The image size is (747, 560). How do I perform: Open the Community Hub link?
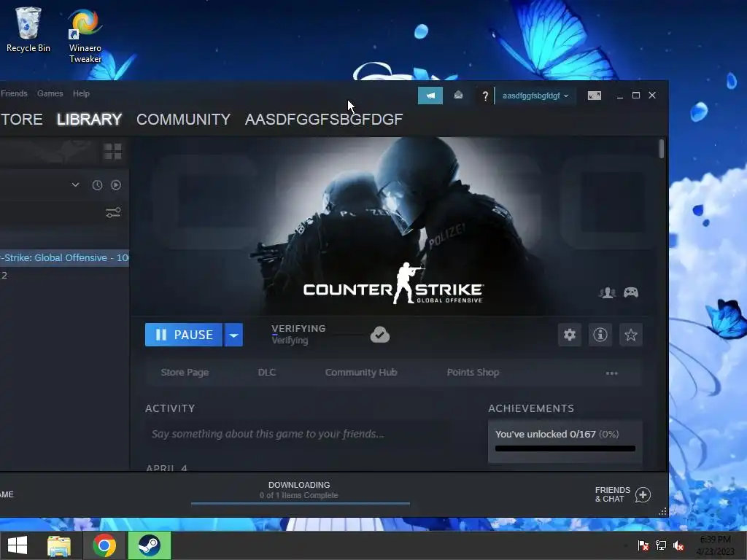[361, 373]
